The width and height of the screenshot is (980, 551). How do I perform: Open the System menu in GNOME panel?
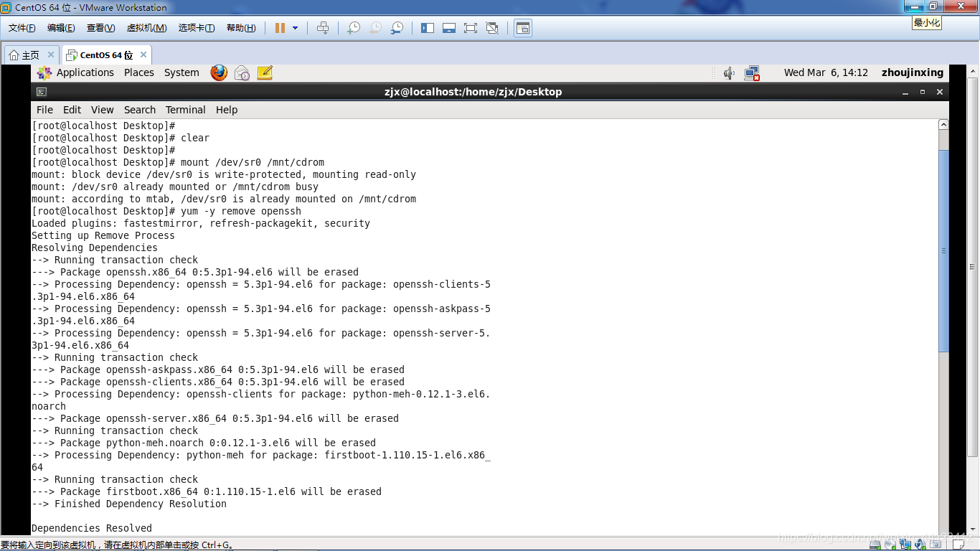coord(182,72)
